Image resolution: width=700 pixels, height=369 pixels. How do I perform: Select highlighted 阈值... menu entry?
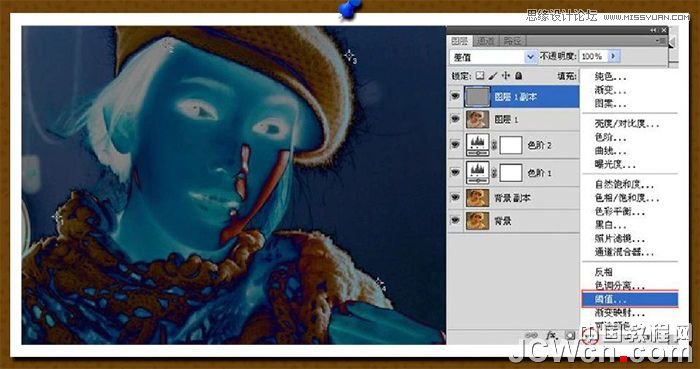click(629, 299)
